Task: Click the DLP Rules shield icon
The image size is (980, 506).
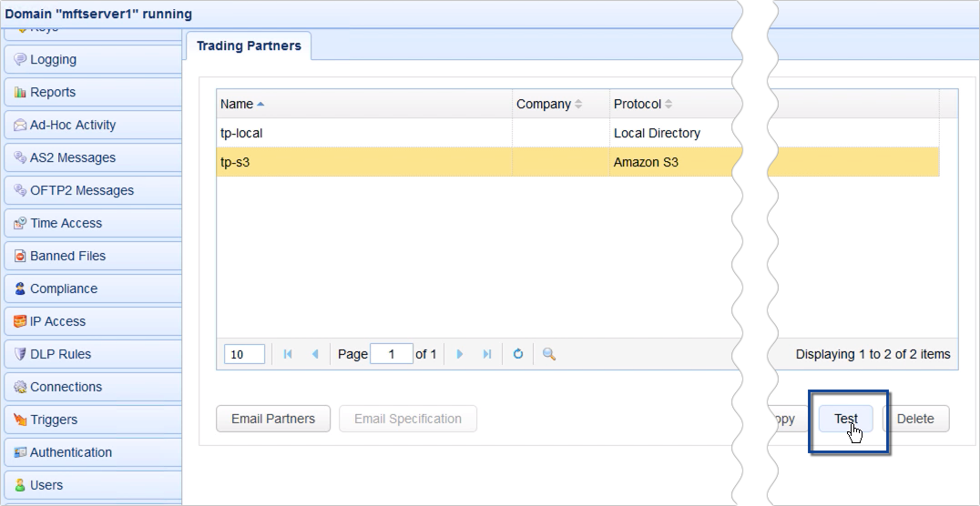Action: (x=20, y=354)
